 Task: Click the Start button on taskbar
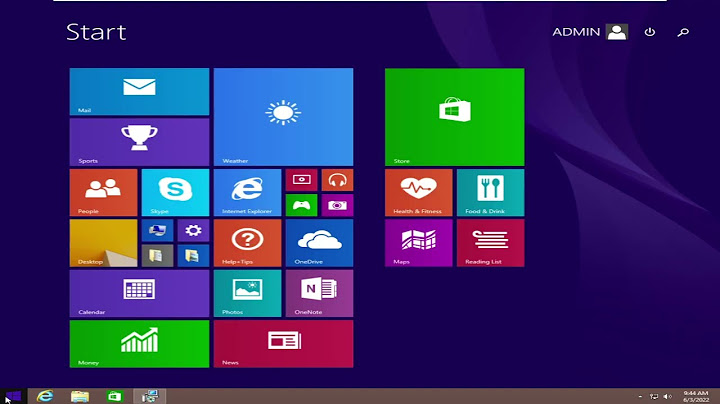tap(13, 396)
